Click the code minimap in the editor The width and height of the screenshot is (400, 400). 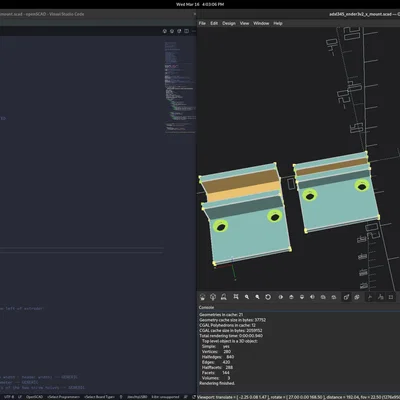click(180, 87)
